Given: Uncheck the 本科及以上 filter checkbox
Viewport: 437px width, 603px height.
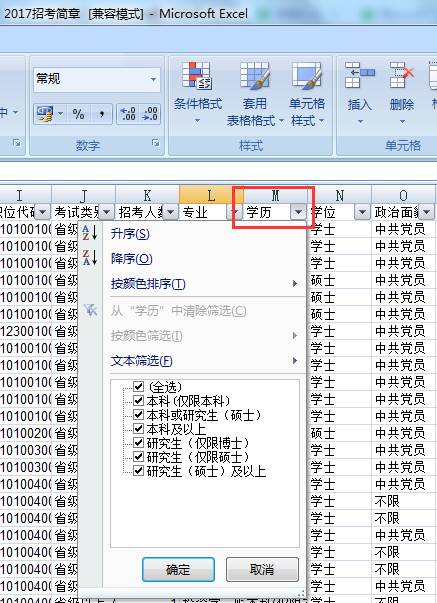Looking at the screenshot, I should tap(138, 428).
